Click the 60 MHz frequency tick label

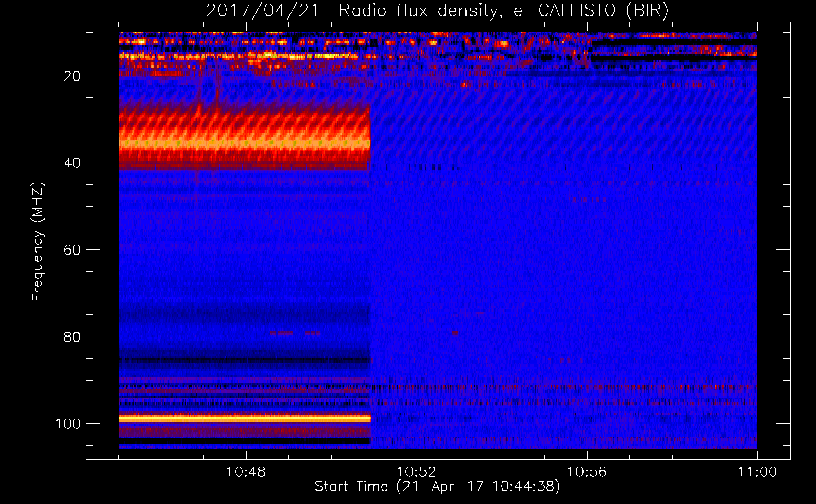pos(72,250)
